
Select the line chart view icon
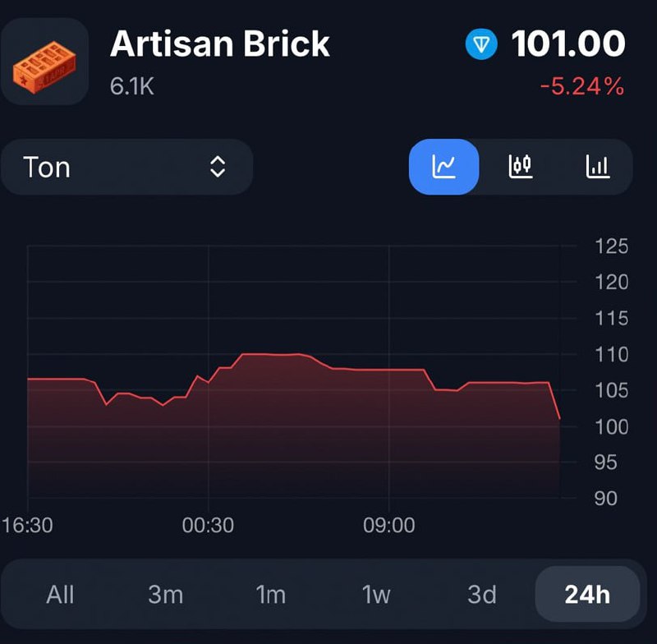443,167
